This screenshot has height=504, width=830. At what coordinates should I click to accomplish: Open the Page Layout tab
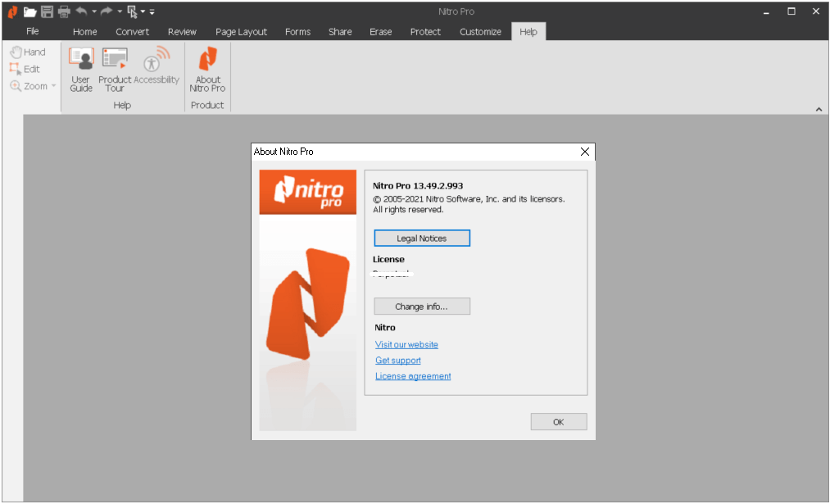click(242, 32)
